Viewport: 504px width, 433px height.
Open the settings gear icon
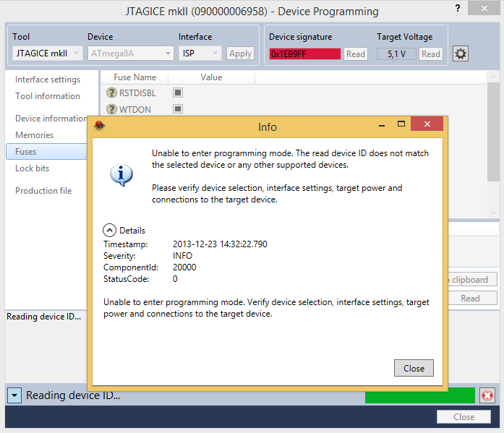(461, 53)
